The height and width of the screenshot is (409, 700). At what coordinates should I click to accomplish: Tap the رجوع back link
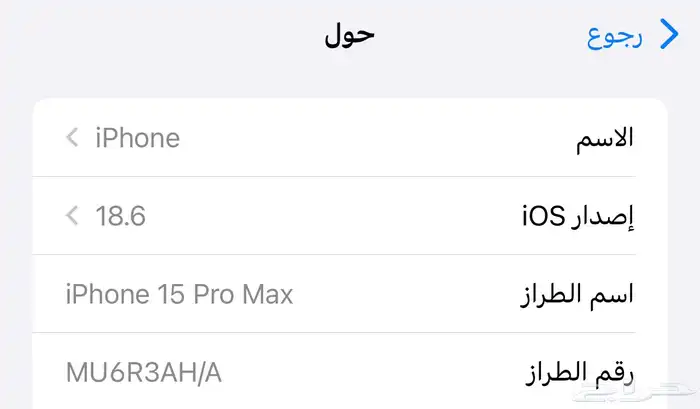[615, 37]
